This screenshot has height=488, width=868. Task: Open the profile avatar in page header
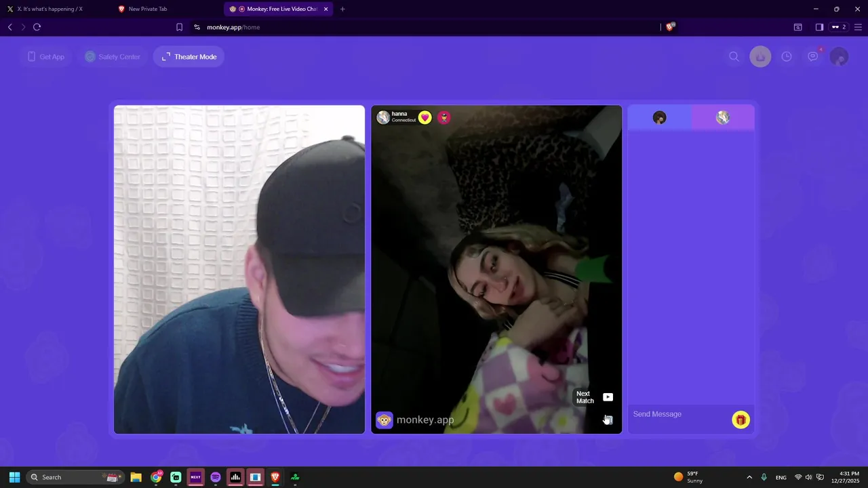click(840, 57)
